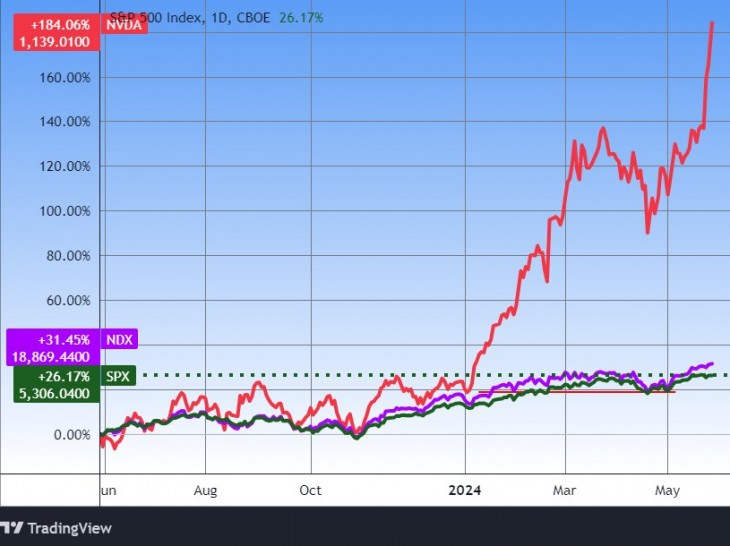Click the CBOE exchange label

253,18
